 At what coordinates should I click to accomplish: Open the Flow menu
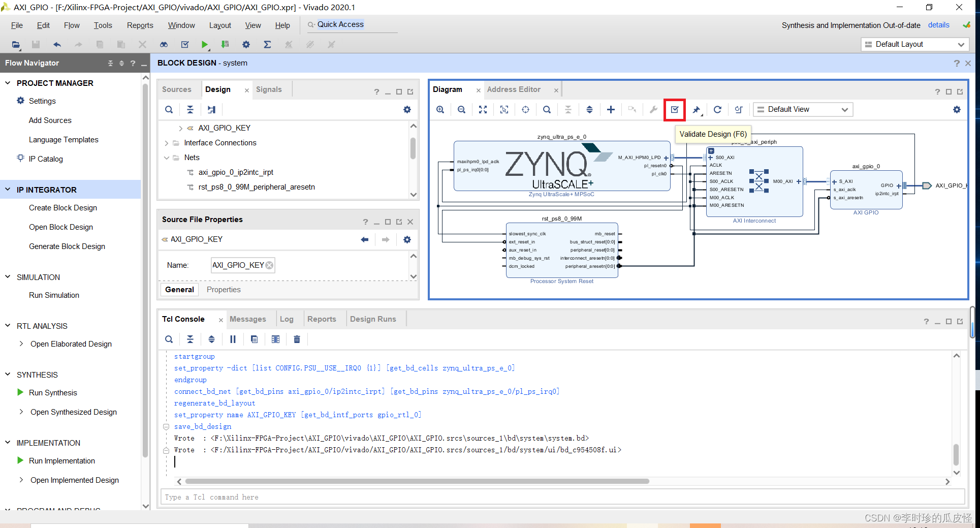click(x=72, y=25)
